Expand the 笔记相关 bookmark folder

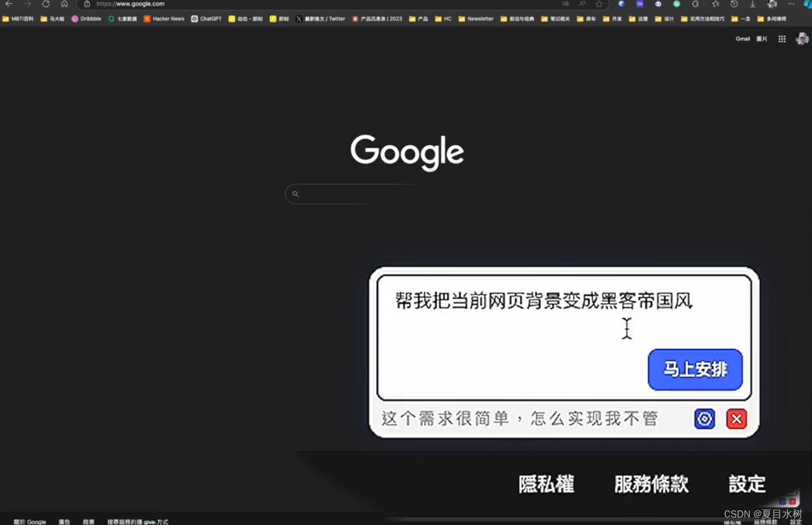point(555,19)
